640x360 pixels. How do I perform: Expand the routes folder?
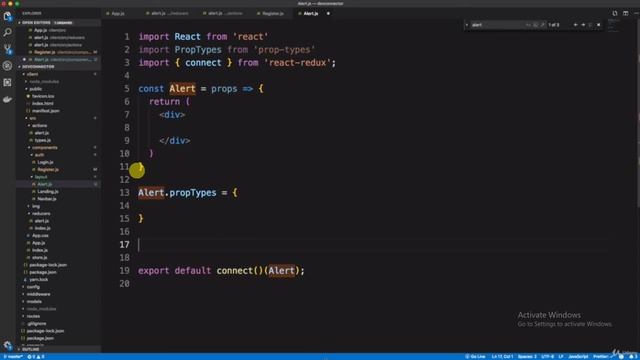click(x=33, y=316)
